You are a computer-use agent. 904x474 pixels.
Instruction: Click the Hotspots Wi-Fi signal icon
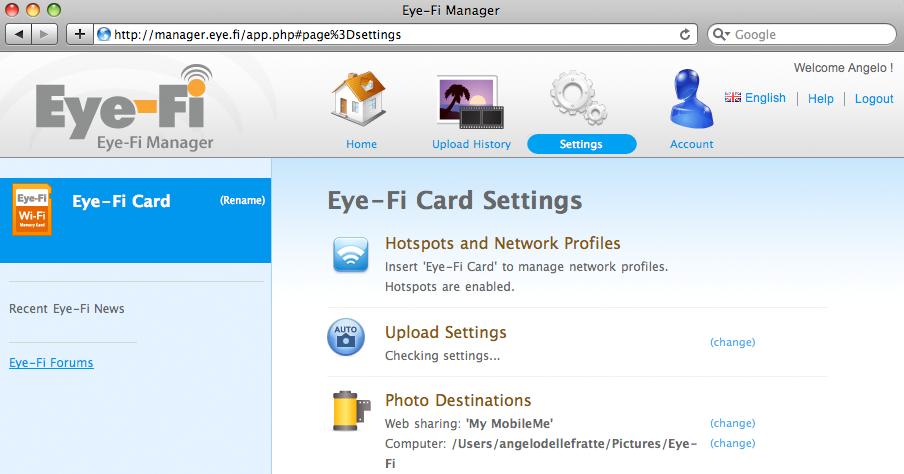tap(351, 254)
